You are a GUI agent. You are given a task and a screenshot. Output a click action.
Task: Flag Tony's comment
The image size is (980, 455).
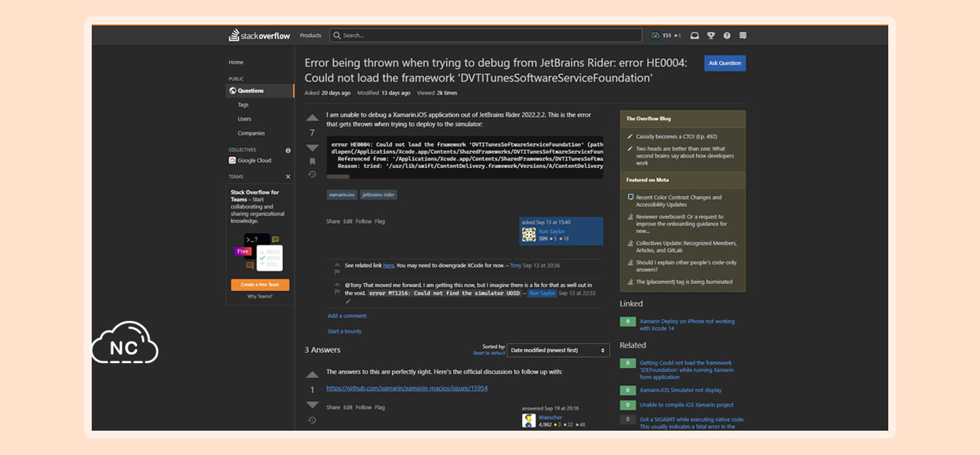(x=337, y=271)
